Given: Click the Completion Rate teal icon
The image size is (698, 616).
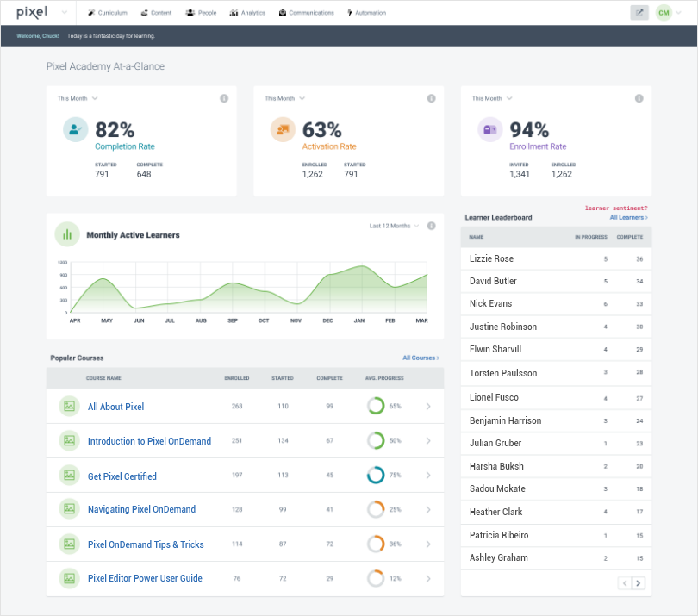Looking at the screenshot, I should (75, 129).
